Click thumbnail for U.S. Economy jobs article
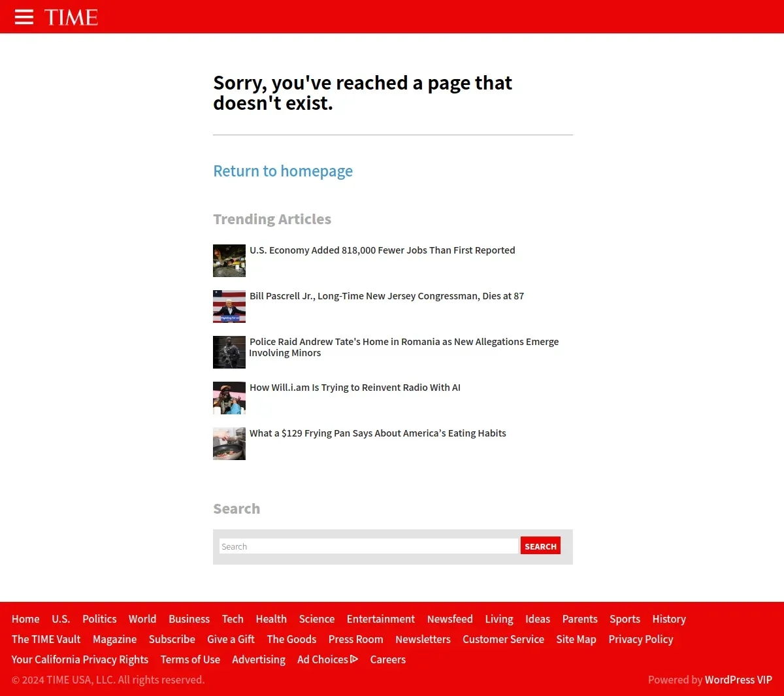 [229, 261]
